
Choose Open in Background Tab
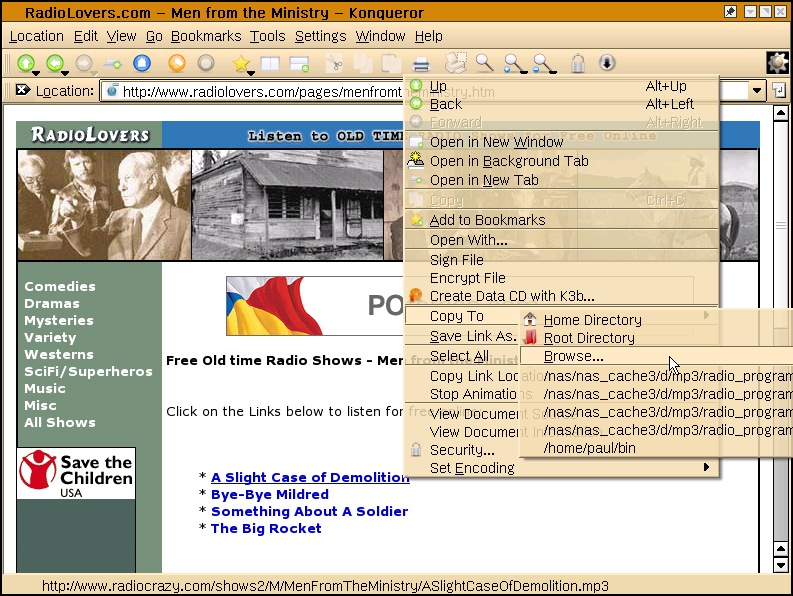[x=561, y=161]
